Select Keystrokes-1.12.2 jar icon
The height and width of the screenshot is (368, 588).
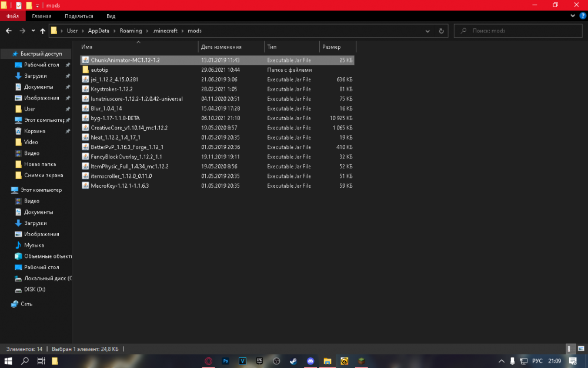[x=85, y=89]
